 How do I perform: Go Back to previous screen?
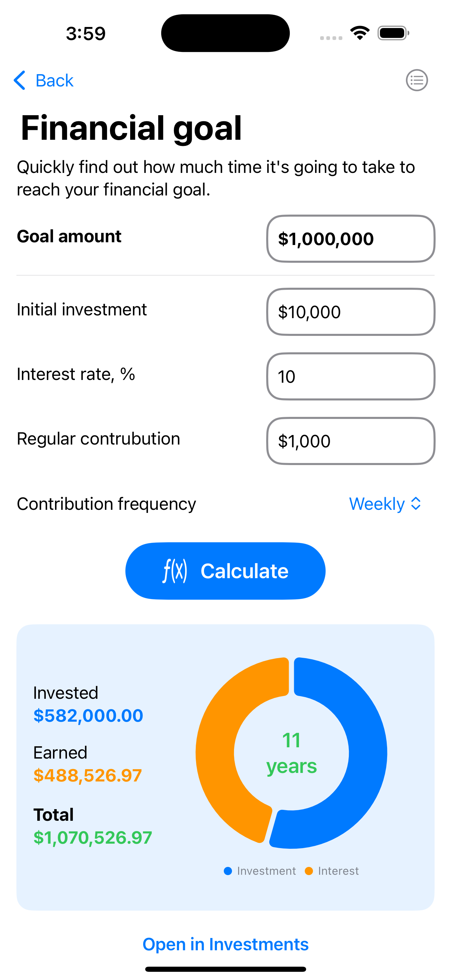tap(54, 80)
